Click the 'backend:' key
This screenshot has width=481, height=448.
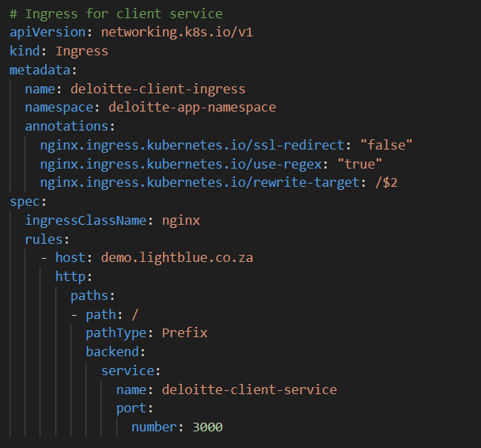click(x=116, y=352)
